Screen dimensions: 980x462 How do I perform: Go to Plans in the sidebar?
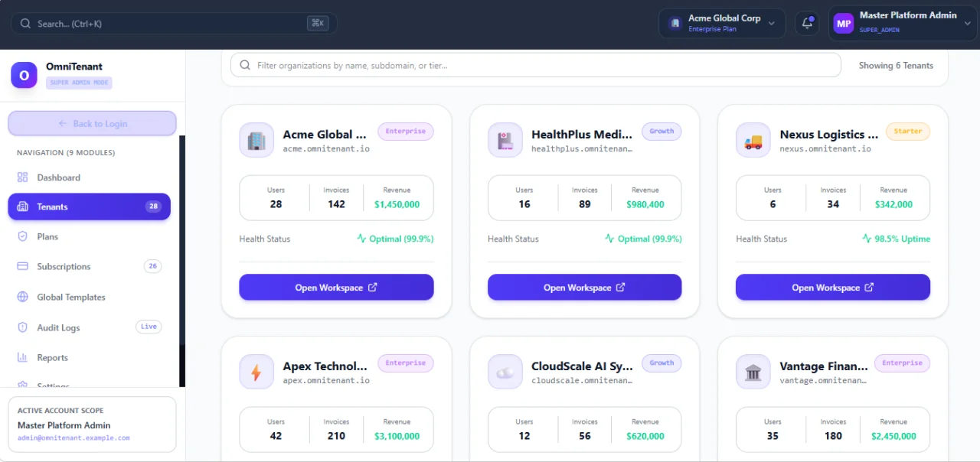90,236
